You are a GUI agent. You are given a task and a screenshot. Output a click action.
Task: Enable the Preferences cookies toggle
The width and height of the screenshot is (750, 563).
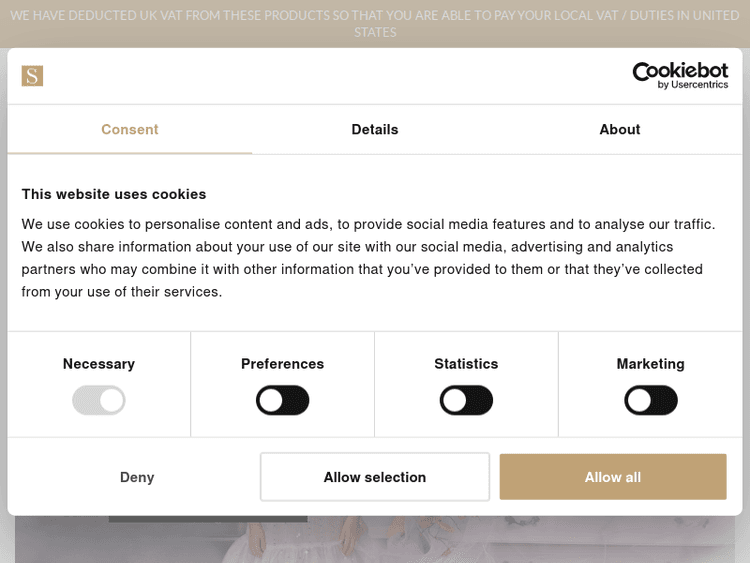click(283, 401)
